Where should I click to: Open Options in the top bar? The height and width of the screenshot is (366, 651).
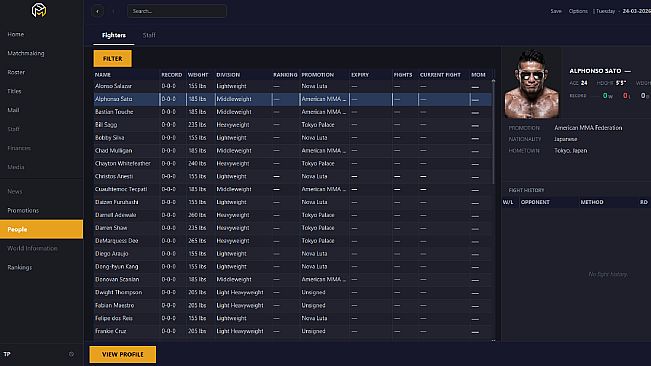point(578,11)
